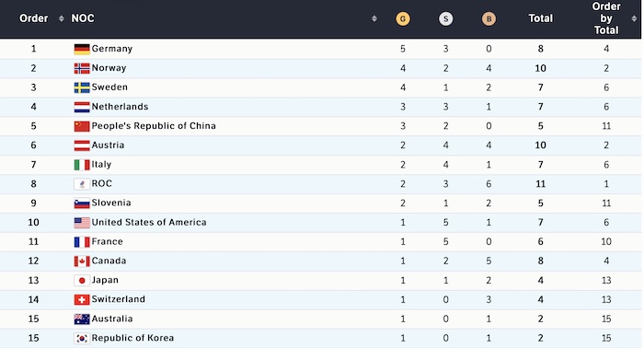Image resolution: width=644 pixels, height=348 pixels.
Task: Sort using Order by Total arrows
Action: tap(634, 18)
